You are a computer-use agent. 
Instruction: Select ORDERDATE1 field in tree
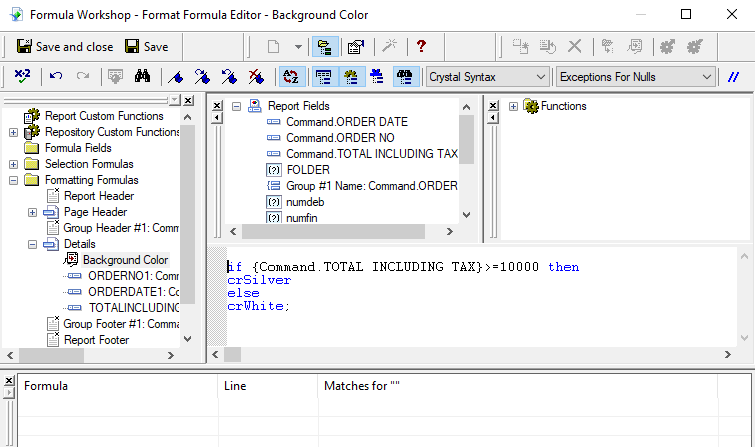coord(133,292)
